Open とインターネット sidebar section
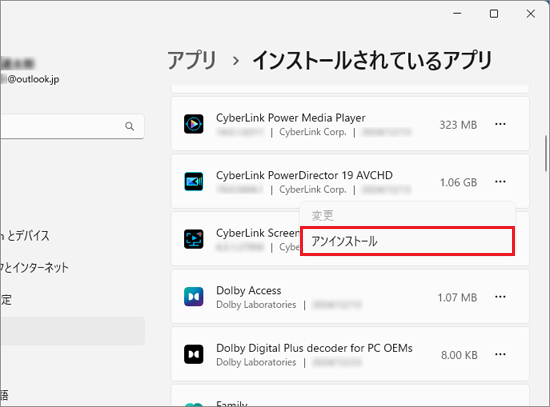This screenshot has width=550, height=407. point(34,268)
